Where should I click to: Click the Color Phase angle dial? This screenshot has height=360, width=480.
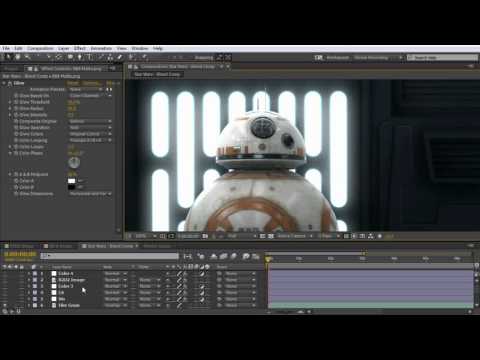click(74, 163)
